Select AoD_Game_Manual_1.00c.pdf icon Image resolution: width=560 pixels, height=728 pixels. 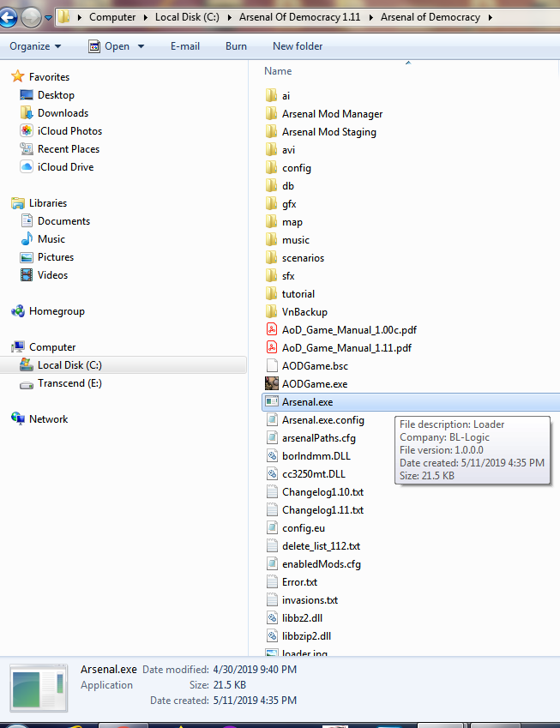coord(272,329)
